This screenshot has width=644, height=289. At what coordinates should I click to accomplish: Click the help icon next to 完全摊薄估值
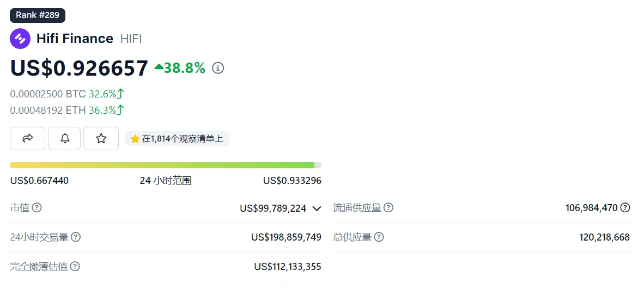coord(75,267)
